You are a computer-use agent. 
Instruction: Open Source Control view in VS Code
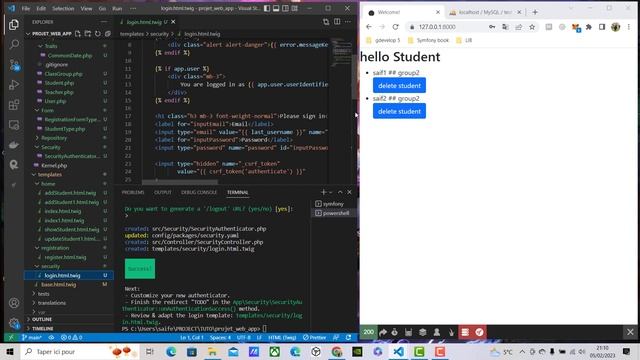click(x=14, y=64)
